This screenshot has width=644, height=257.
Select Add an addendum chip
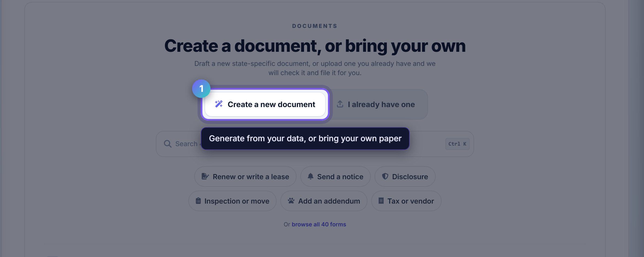(324, 201)
